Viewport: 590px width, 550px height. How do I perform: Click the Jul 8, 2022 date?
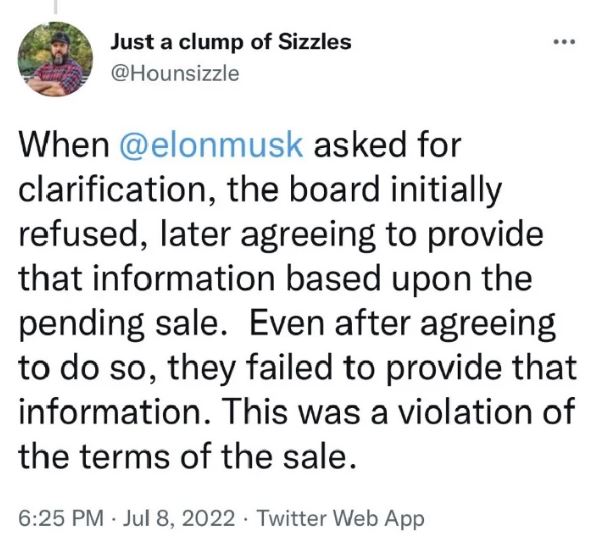(179, 518)
